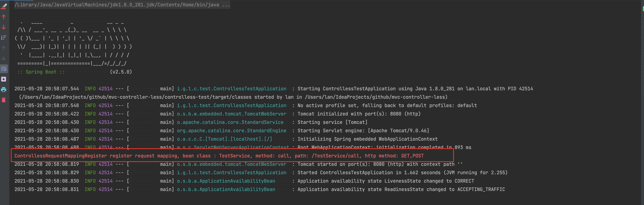Click the gray down arrow icon

click(4, 58)
